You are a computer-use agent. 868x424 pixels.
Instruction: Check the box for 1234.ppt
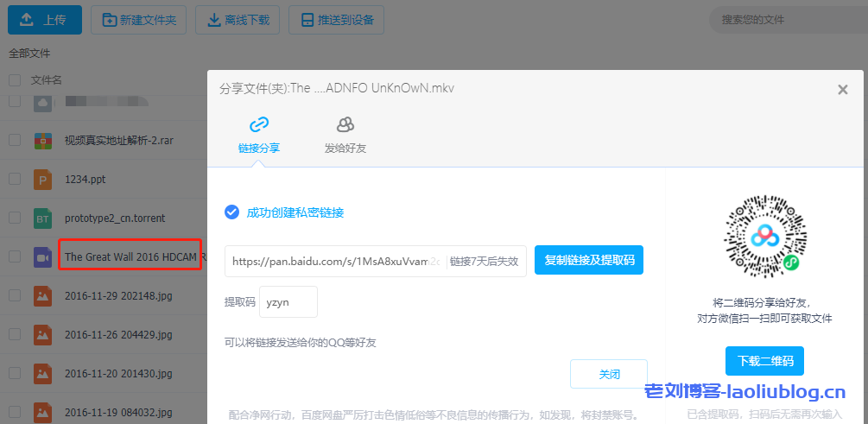(15, 180)
